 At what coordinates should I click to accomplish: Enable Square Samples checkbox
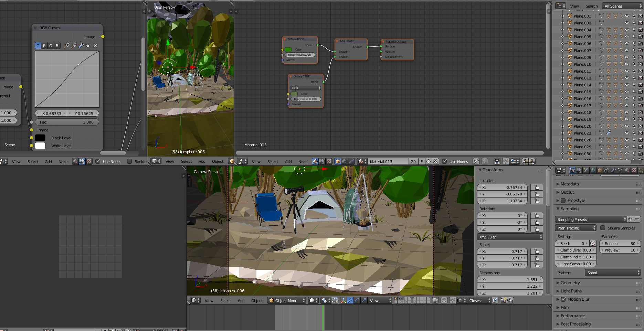[603, 228]
